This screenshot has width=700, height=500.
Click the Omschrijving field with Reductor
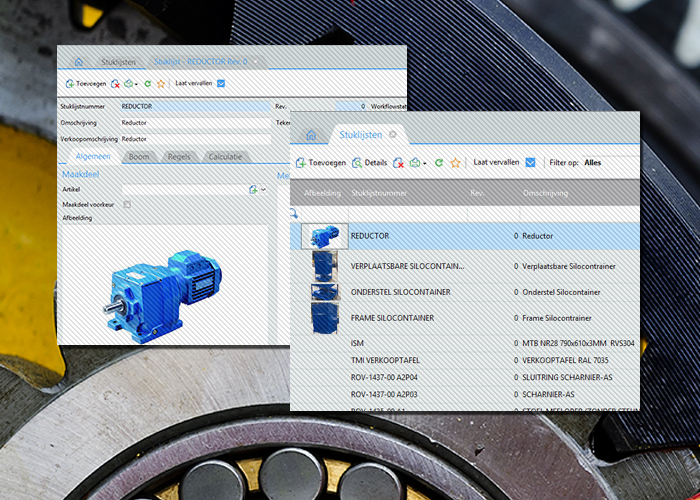pos(196,123)
